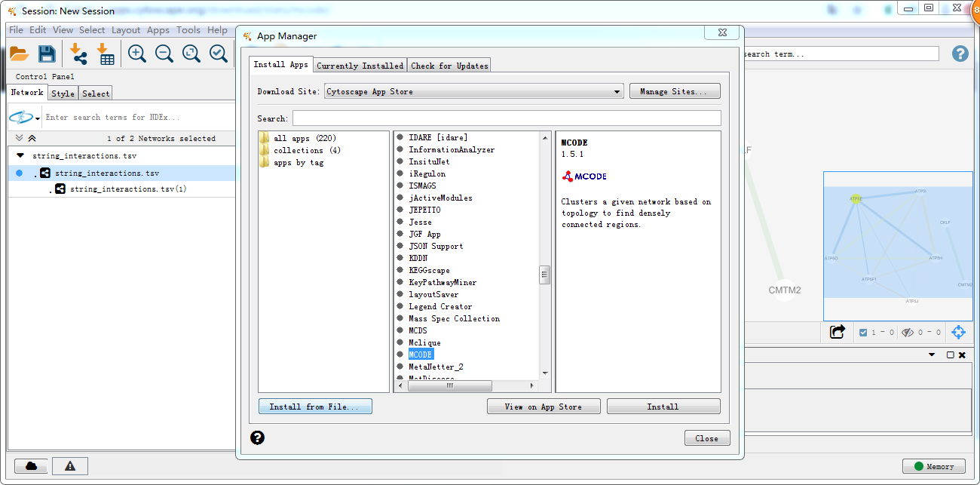The image size is (980, 485).
Task: Toggle the selected nodes checkbox indicator
Action: (862, 330)
